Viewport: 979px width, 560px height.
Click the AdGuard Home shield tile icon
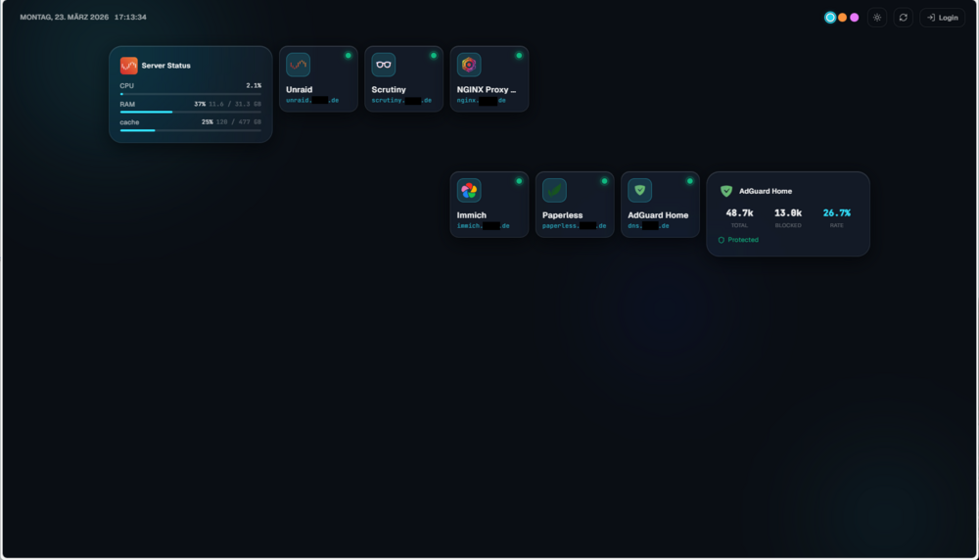(640, 190)
